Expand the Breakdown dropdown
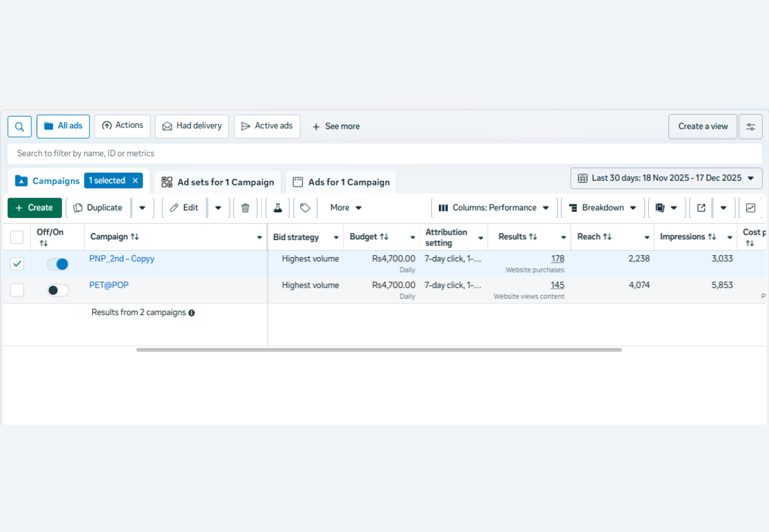The height and width of the screenshot is (532, 769). [603, 208]
